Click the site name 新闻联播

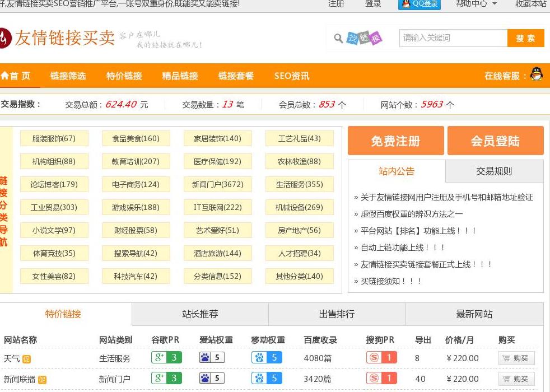coord(19,379)
